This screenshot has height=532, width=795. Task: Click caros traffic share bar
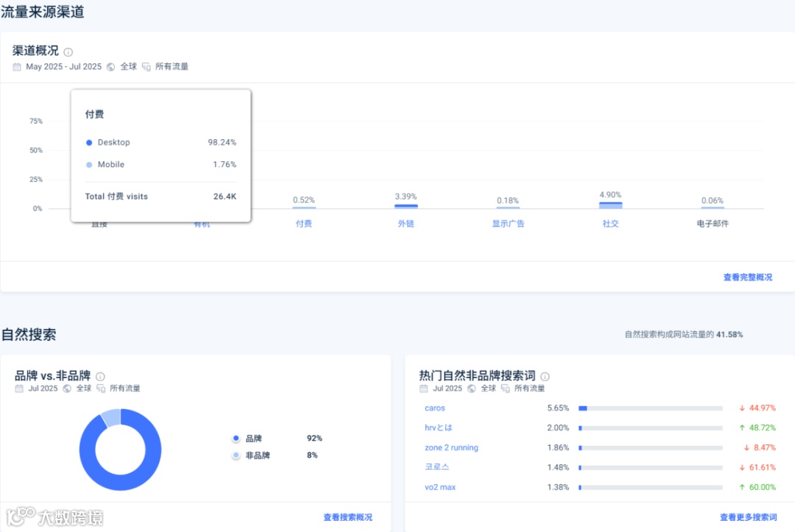click(651, 408)
